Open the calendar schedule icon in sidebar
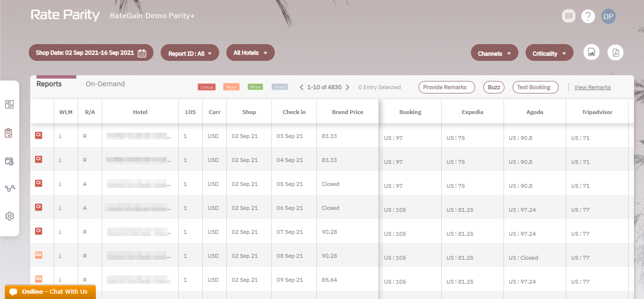The width and height of the screenshot is (644, 299). click(10, 161)
